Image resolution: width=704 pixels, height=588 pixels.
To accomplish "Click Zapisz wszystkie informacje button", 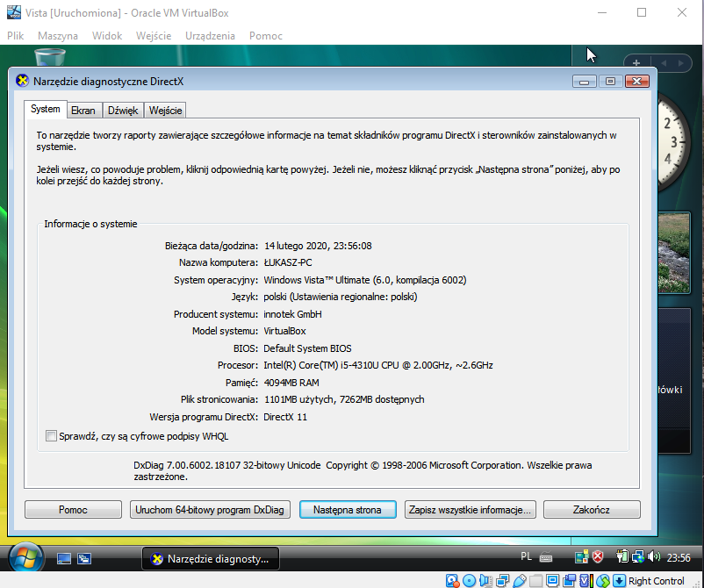I will tap(471, 510).
